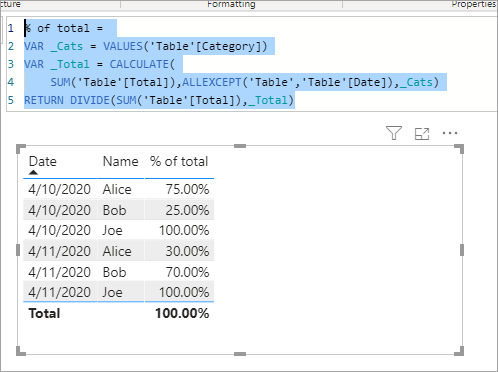Grab top-right corner handle of the visual
498x372 pixels.
coord(459,149)
